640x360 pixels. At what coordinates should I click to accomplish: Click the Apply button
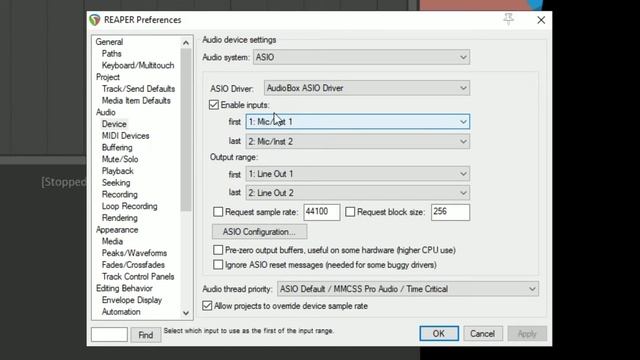point(527,333)
